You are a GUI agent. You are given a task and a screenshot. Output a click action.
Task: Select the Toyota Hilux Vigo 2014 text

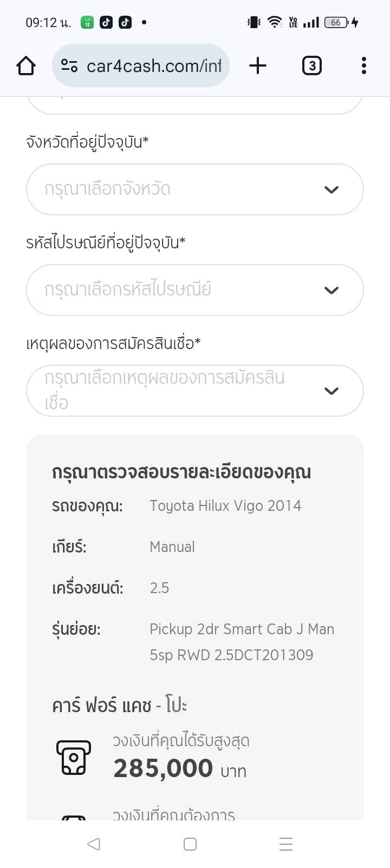point(225,506)
